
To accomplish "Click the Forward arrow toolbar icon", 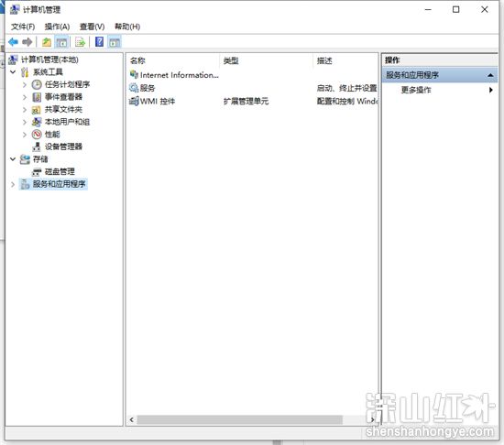I will [27, 42].
